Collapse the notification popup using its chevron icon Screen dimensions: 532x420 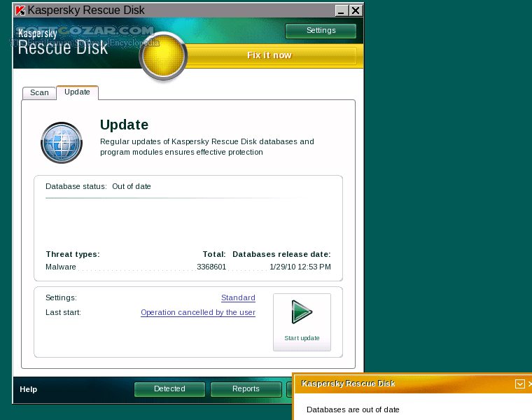520,384
